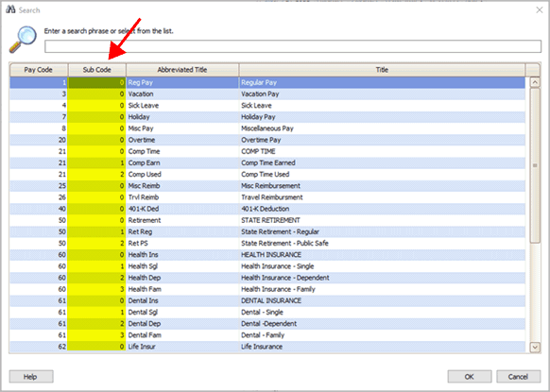Select the Dental - Single row
Screen dimensions: 550x392
point(267,312)
